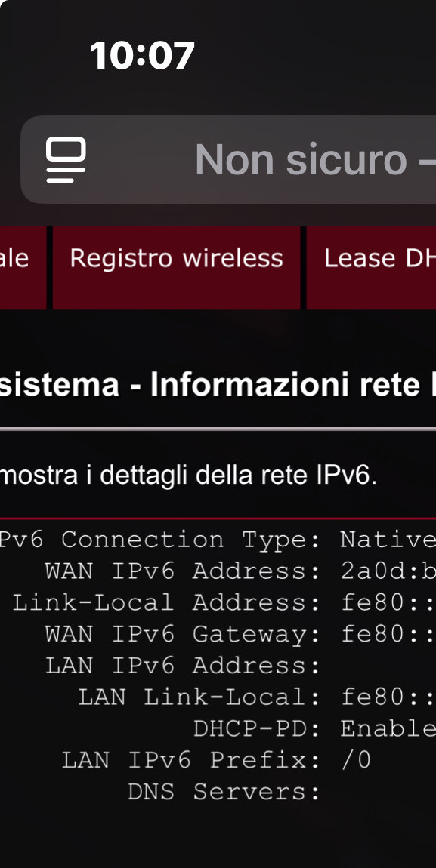Tap the Link-Local Address row
This screenshot has width=436, height=868.
click(x=224, y=602)
